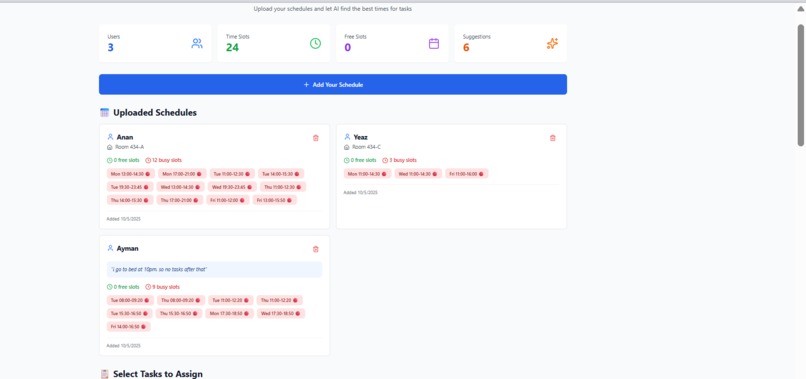
Task: Click the Room 434-C label
Action: pos(367,147)
